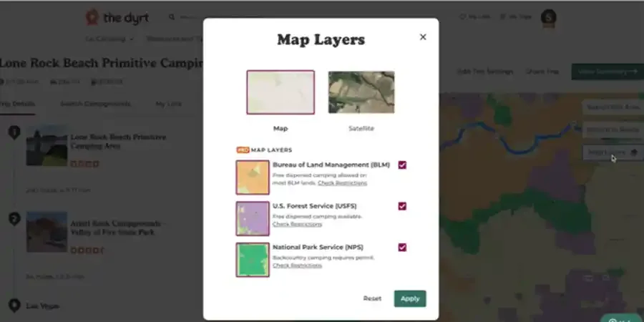Click the BLM orange layer swatch

tap(253, 177)
